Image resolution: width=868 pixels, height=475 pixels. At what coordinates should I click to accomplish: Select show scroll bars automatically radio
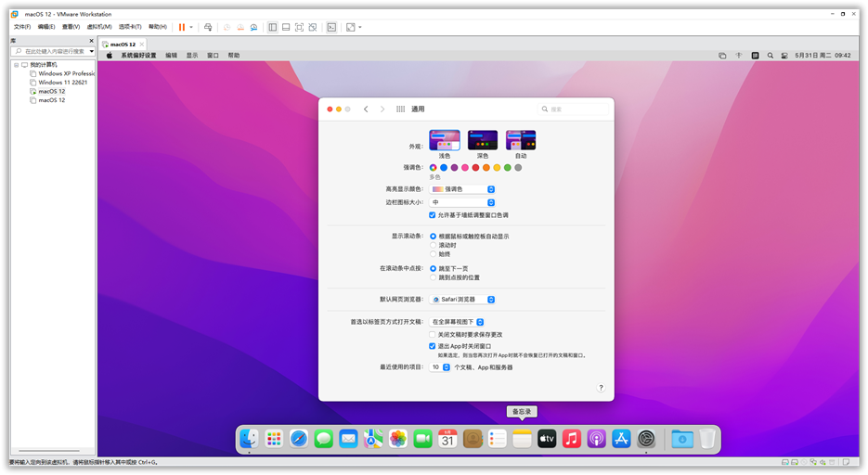(433, 237)
